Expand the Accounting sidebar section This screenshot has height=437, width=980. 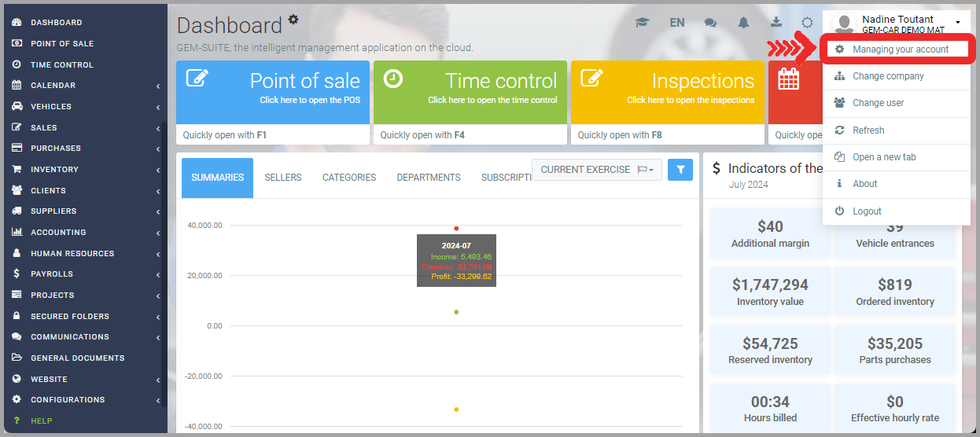coord(58,232)
